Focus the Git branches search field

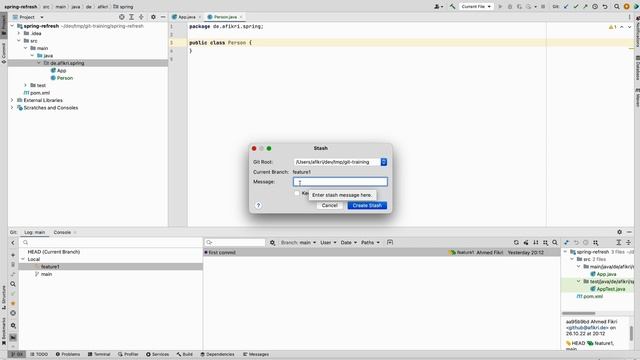[110, 242]
